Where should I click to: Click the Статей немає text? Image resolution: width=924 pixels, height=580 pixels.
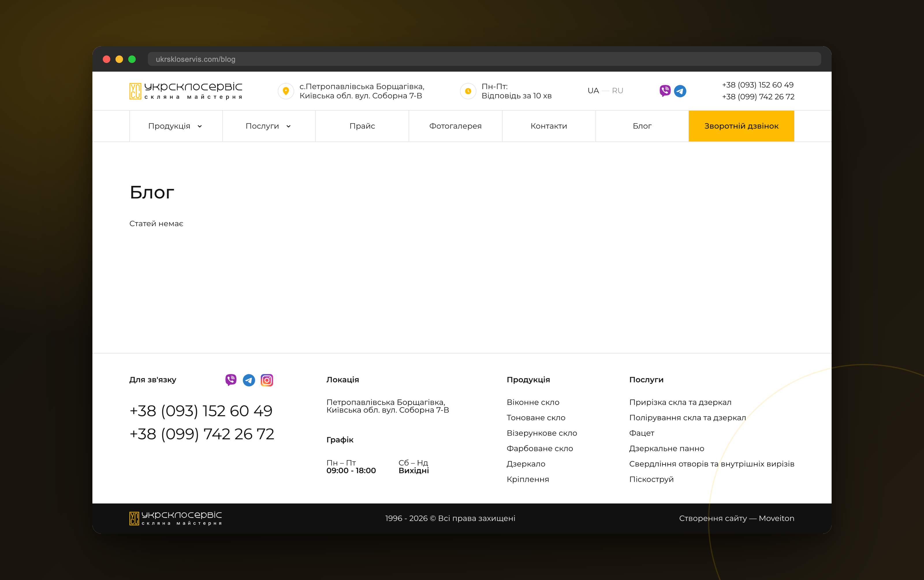coord(156,223)
